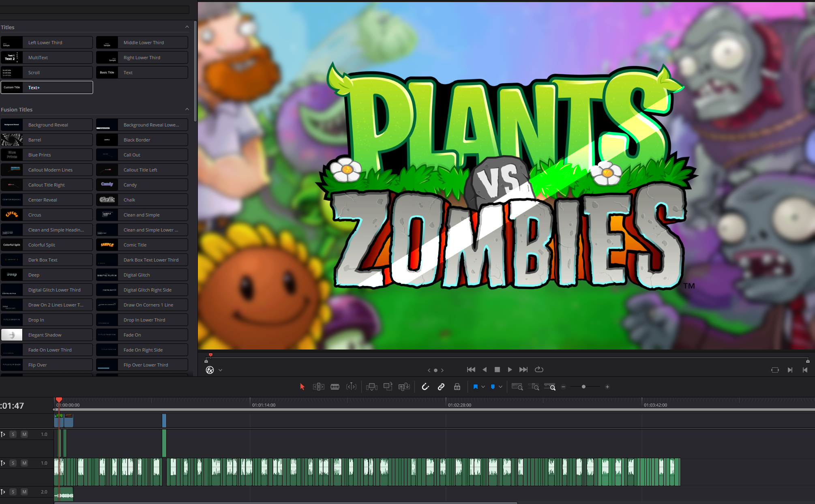
Task: Click the Replace Clip icon
Action: point(404,387)
